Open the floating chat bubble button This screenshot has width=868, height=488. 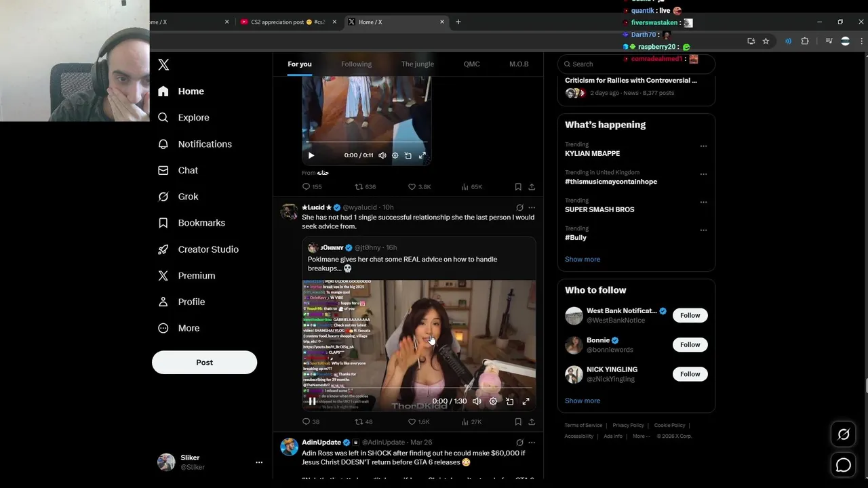point(844,465)
